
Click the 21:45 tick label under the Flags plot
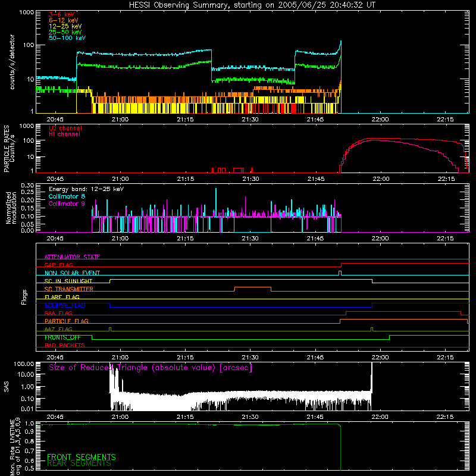click(315, 358)
